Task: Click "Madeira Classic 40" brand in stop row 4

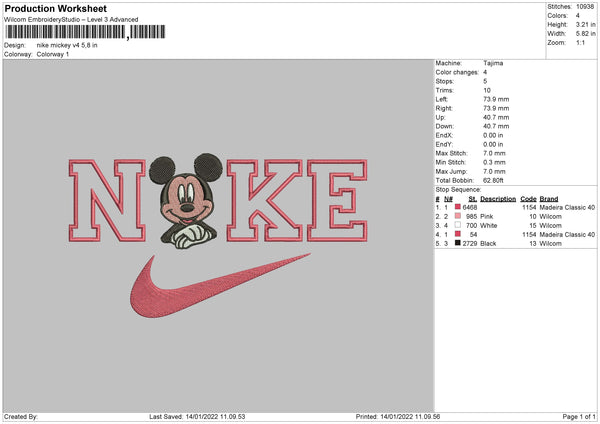Action: 567,235
